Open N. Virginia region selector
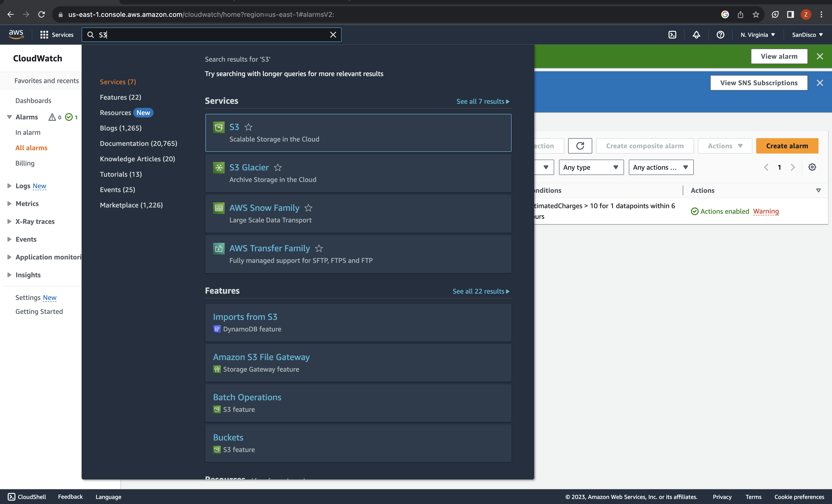Screen dimensions: 832x504 pyautogui.click(x=757, y=35)
